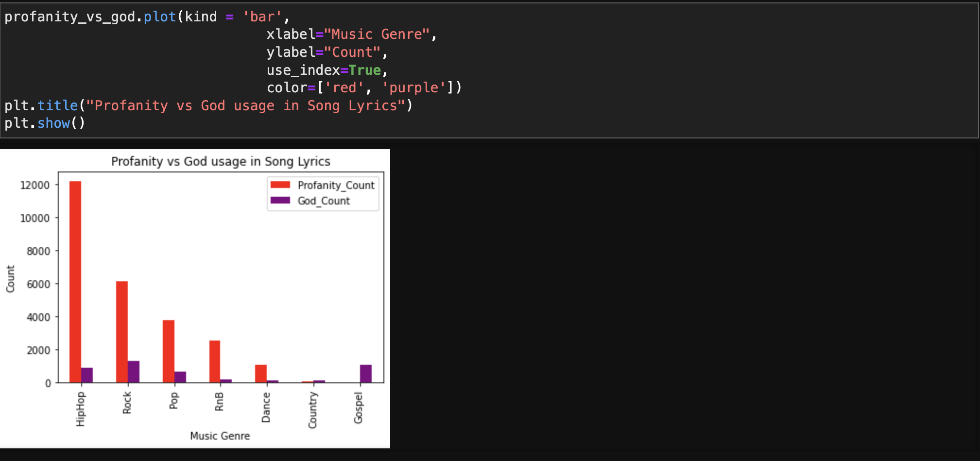Viewport: 980px width, 461px height.
Task: Select the chart title text
Action: [x=220, y=162]
